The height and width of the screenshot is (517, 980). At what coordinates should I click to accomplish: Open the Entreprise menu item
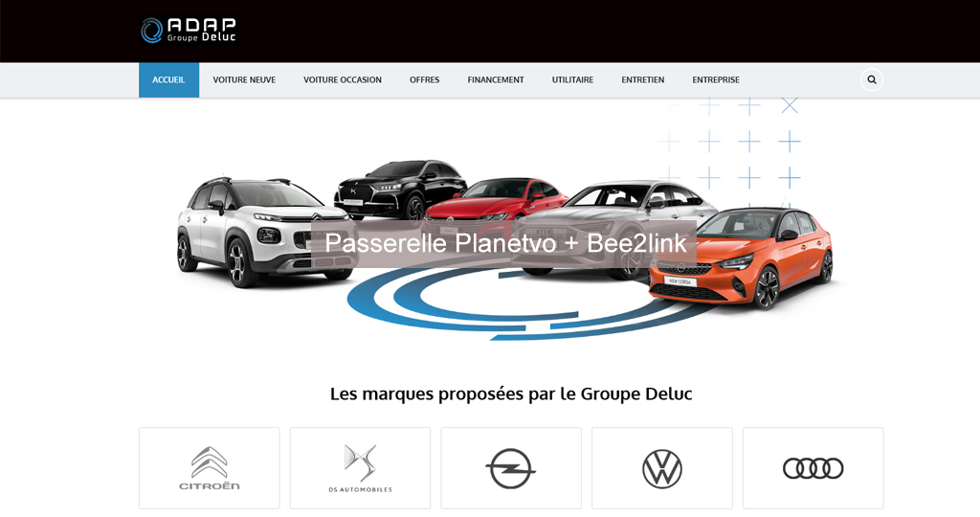coord(716,80)
